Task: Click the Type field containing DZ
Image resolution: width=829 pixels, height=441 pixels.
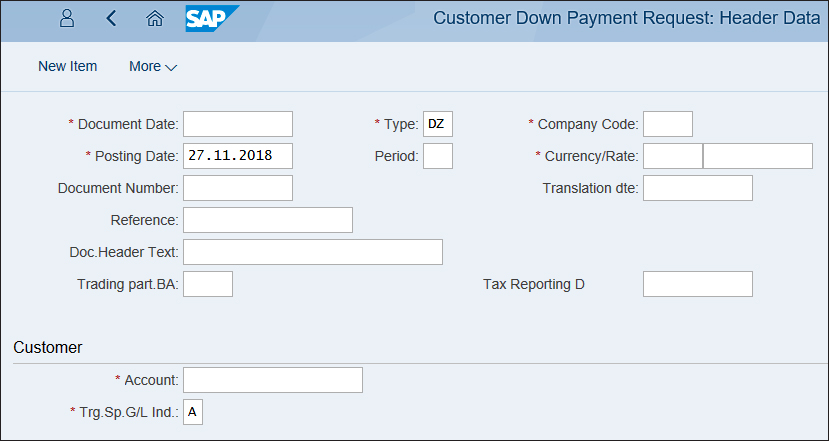Action: coord(438,124)
